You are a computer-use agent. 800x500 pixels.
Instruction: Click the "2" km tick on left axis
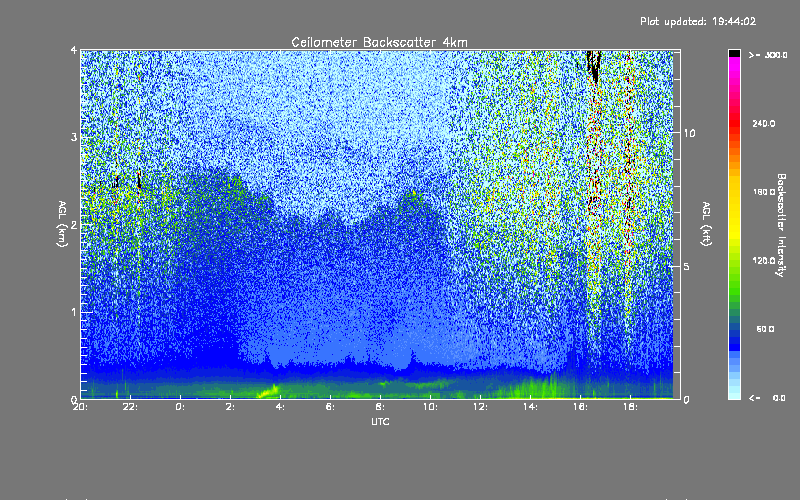click(74, 224)
